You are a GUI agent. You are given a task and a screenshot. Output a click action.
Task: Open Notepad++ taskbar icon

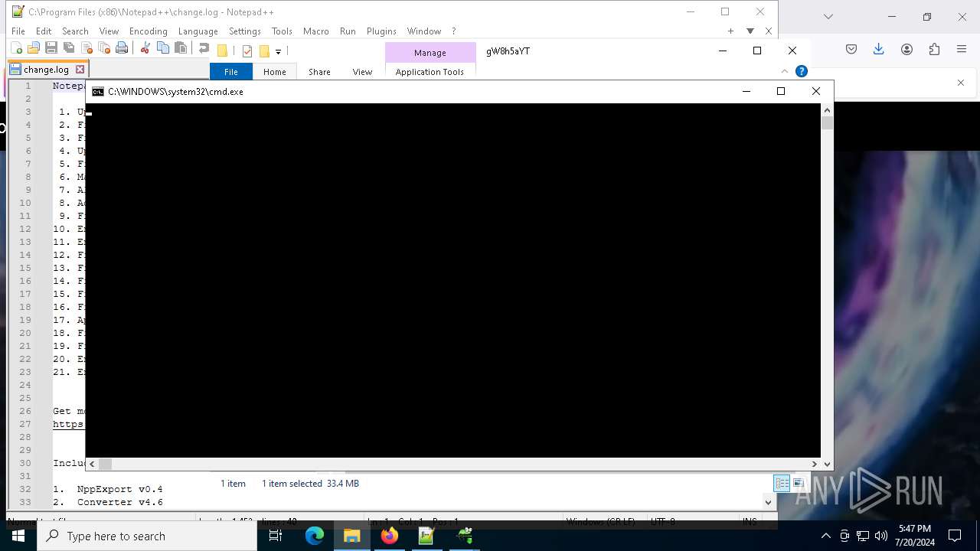point(426,536)
